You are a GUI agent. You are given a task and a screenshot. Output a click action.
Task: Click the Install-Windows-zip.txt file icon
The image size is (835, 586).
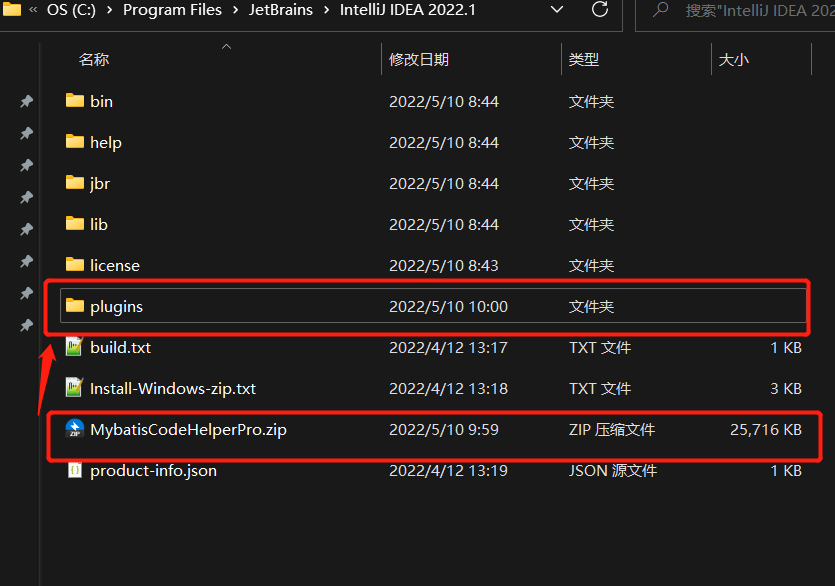(x=74, y=387)
